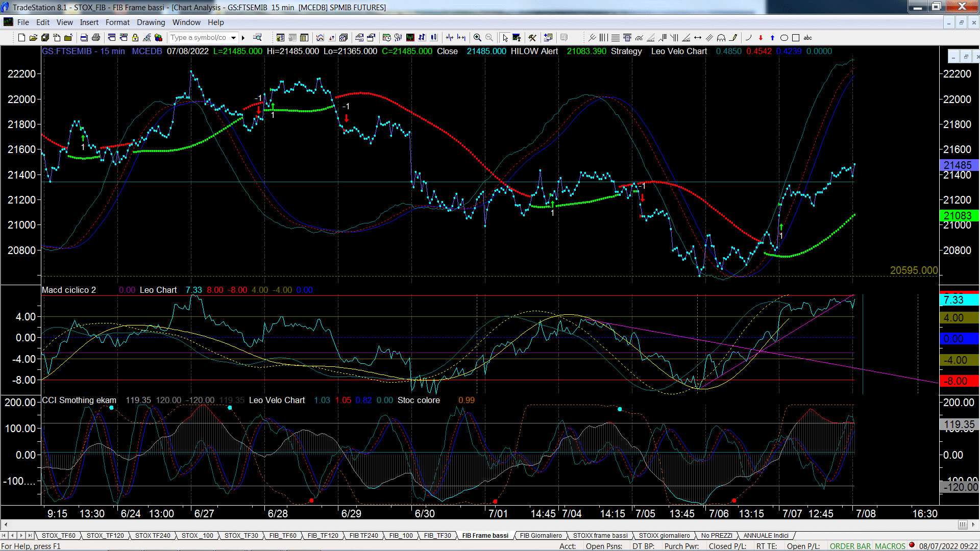
Task: Switch to the FIB_TF30 tab
Action: pos(437,535)
